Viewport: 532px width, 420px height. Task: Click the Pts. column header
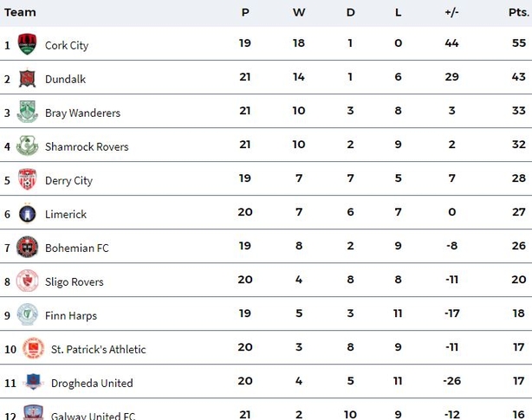click(519, 12)
